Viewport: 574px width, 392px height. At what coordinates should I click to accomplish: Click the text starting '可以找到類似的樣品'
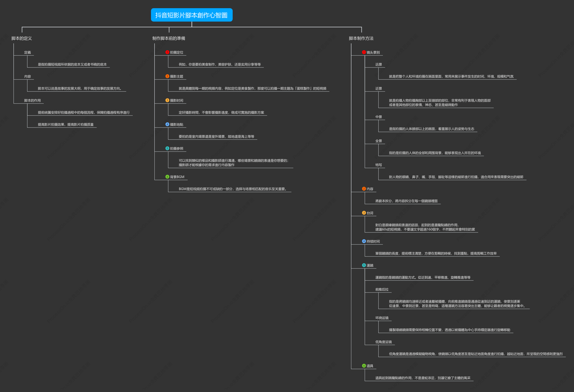point(233,163)
